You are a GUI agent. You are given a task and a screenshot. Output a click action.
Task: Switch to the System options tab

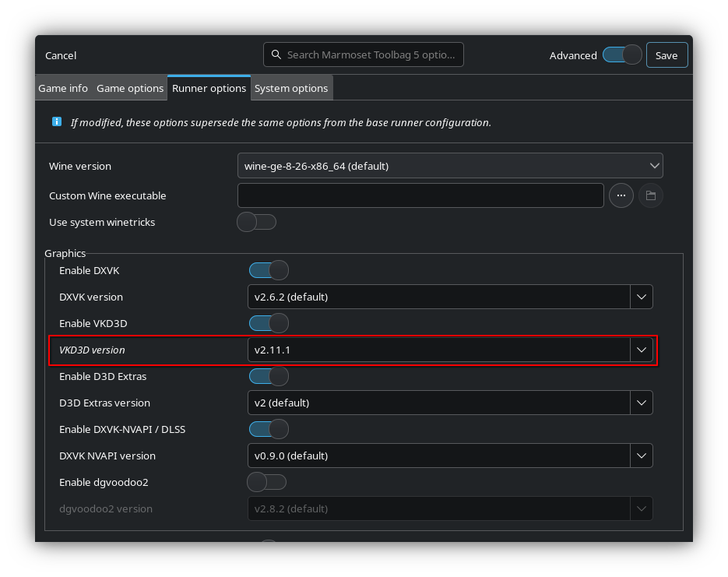[x=291, y=88]
